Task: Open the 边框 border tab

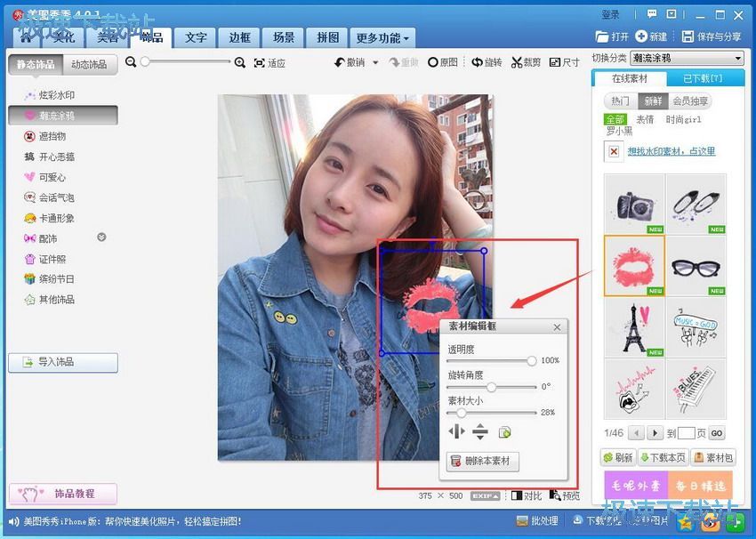Action: pos(239,37)
